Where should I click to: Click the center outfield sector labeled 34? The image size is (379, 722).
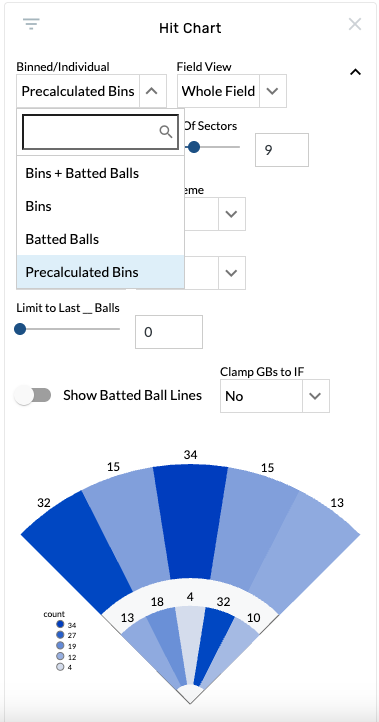[190, 520]
